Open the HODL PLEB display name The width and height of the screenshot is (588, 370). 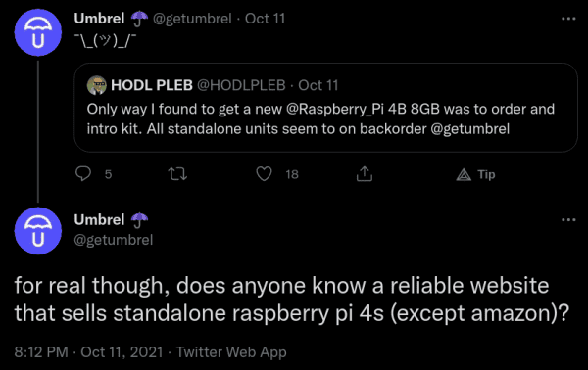[152, 85]
